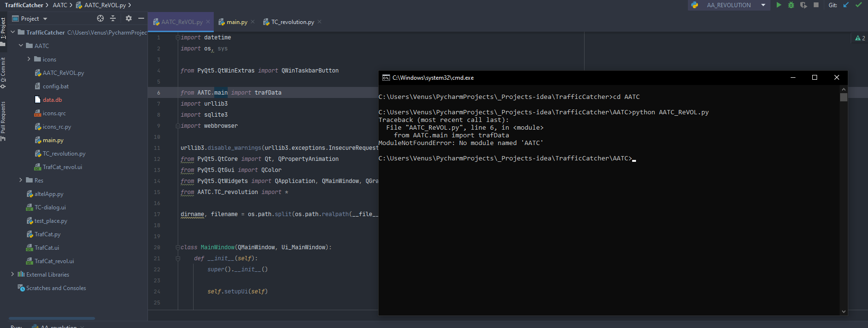Image resolution: width=868 pixels, height=328 pixels.
Task: Stop the running process
Action: click(816, 5)
